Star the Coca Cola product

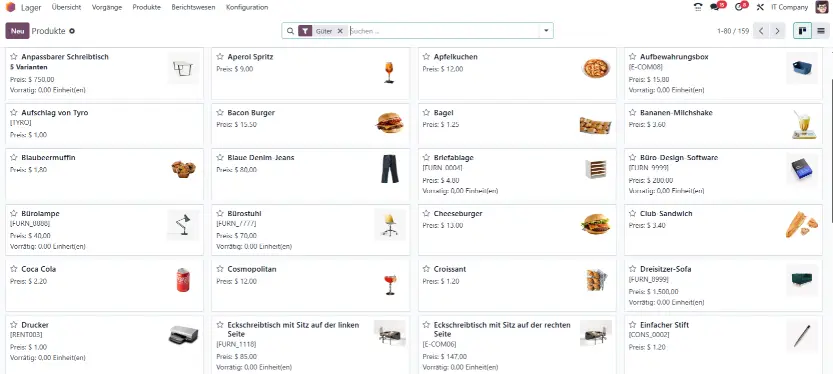pyautogui.click(x=14, y=269)
